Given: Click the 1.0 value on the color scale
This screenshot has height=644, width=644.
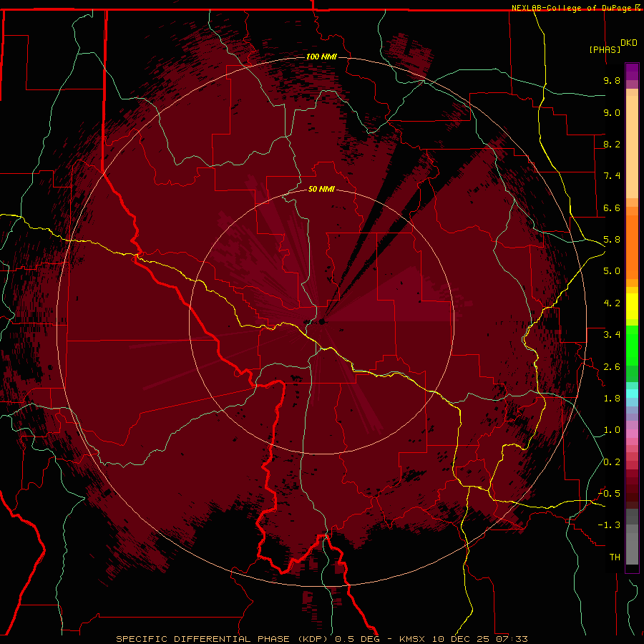Looking at the screenshot, I should point(612,430).
